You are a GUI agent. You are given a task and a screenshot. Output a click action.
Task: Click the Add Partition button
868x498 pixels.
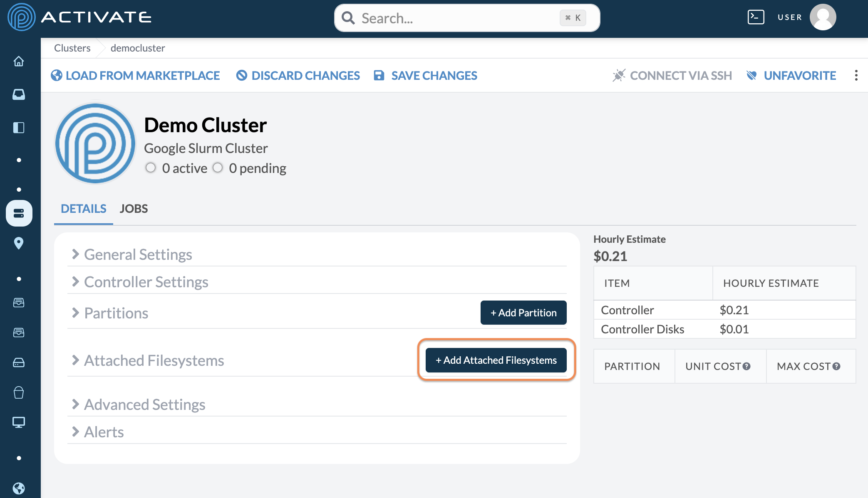[x=523, y=313]
